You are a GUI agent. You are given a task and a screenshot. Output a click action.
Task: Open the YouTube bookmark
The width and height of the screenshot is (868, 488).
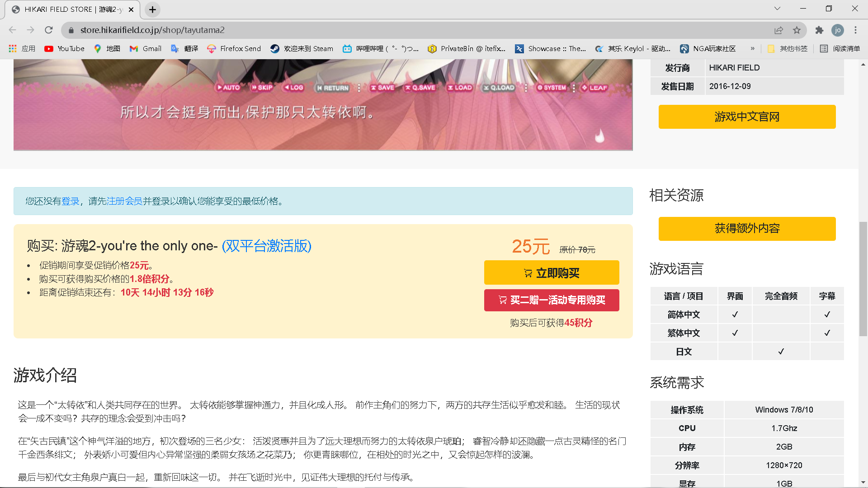[64, 48]
